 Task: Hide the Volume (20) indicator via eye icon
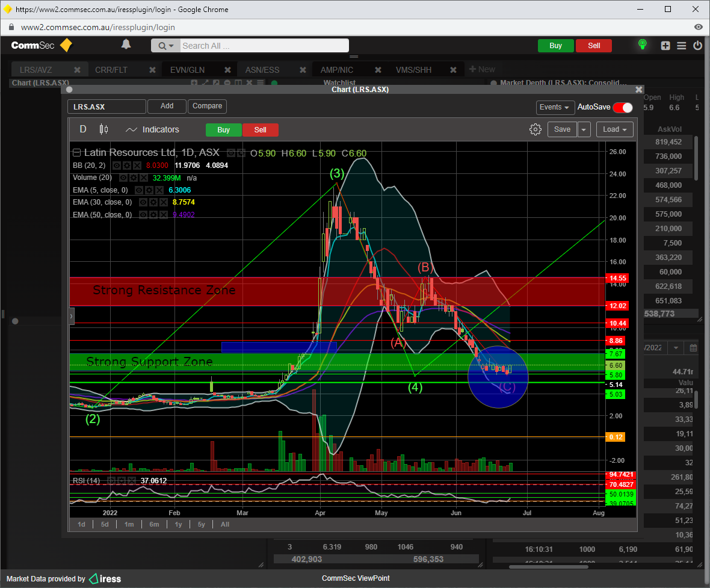123,178
